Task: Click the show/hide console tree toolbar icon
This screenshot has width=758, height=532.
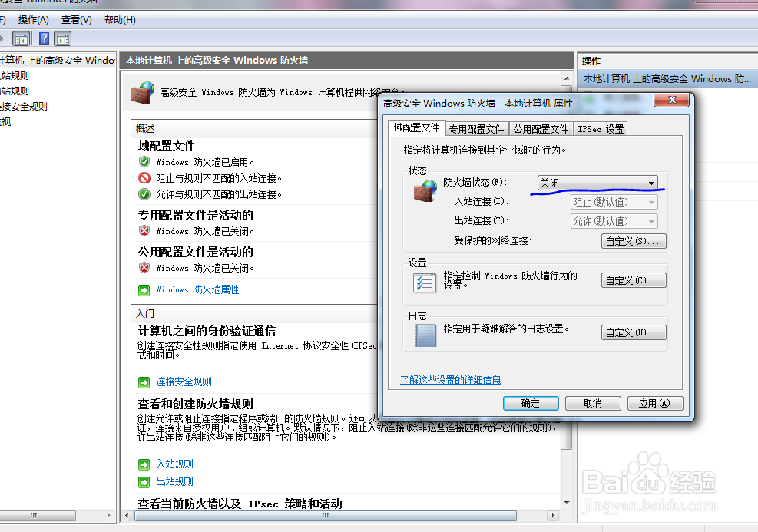Action: (21, 38)
